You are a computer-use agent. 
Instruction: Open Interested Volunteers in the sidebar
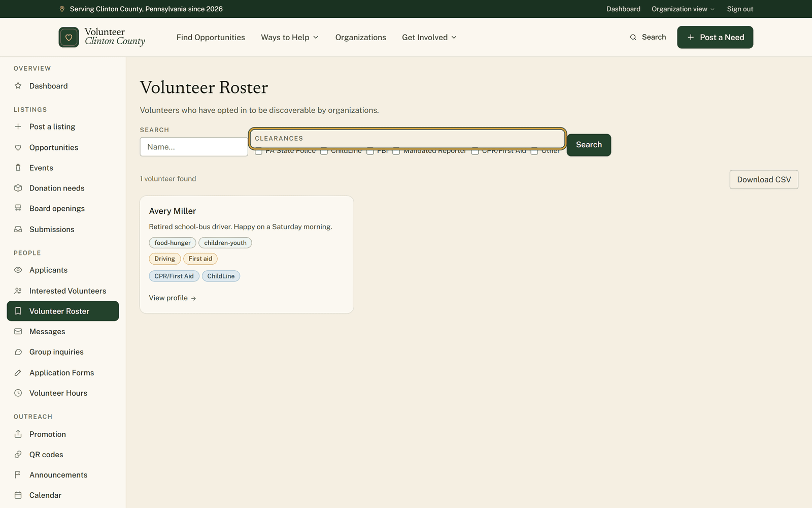click(63, 291)
